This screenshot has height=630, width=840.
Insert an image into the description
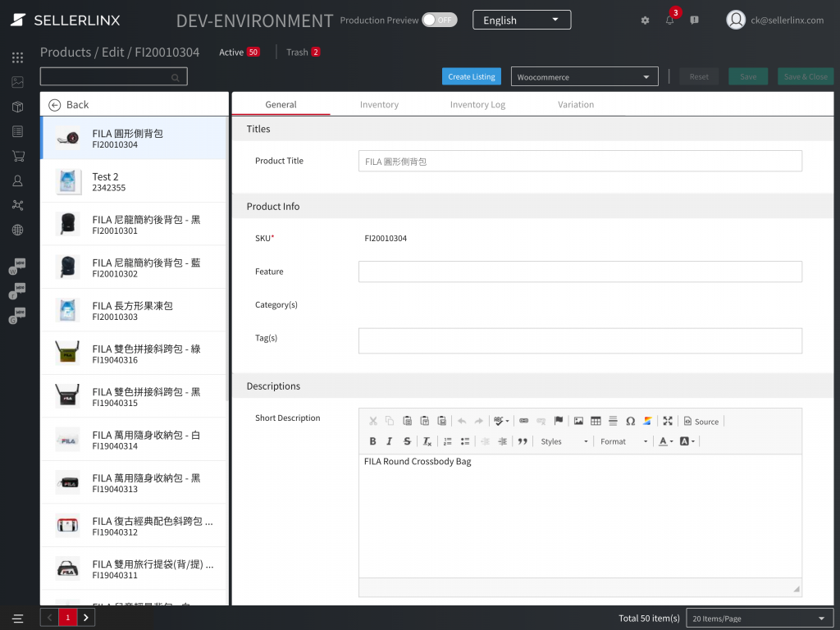578,421
